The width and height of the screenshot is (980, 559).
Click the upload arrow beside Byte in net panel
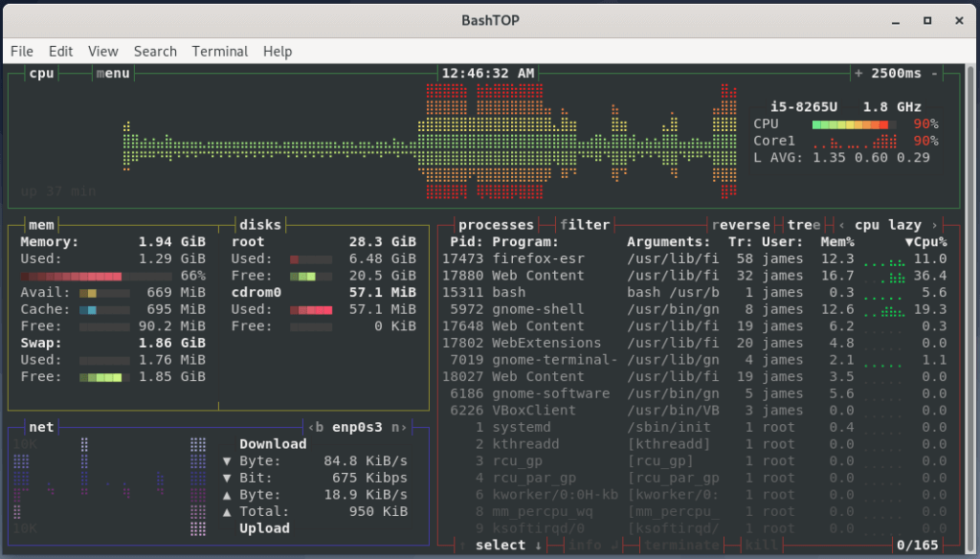point(227,494)
